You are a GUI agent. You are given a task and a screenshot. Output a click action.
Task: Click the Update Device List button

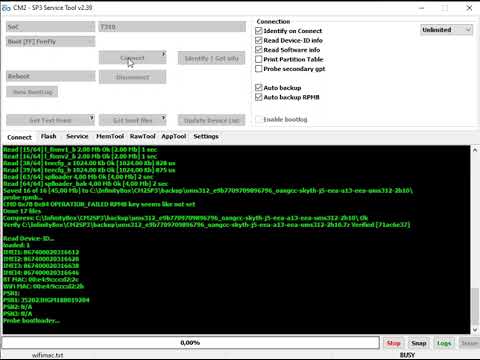pyautogui.click(x=212, y=120)
